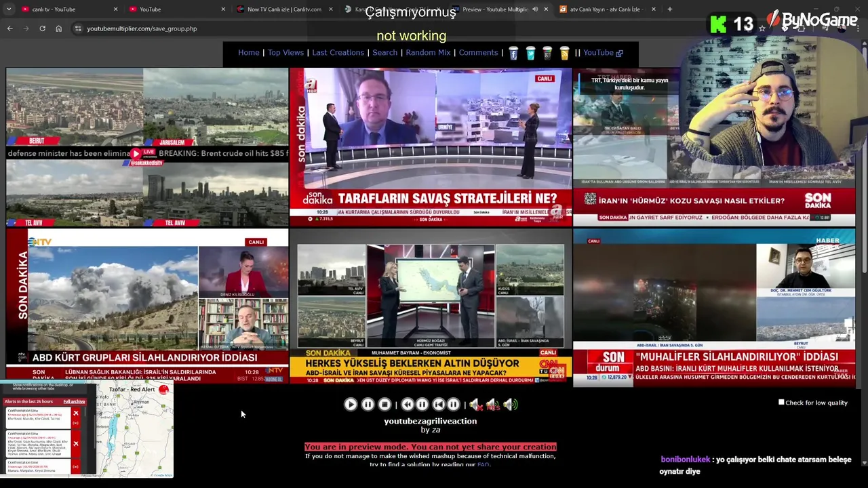Open the tab search dropdown arrow
This screenshot has width=868, height=488.
point(9,9)
